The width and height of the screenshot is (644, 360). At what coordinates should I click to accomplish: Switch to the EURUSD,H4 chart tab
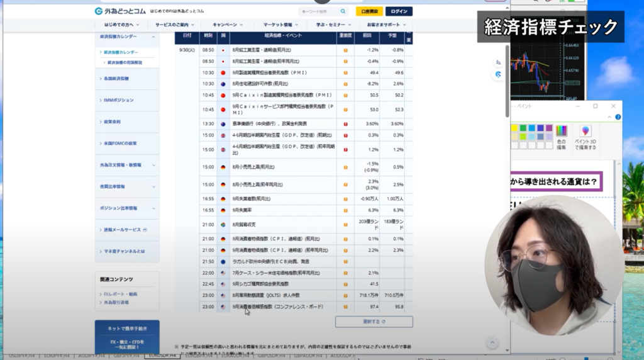tap(161, 356)
